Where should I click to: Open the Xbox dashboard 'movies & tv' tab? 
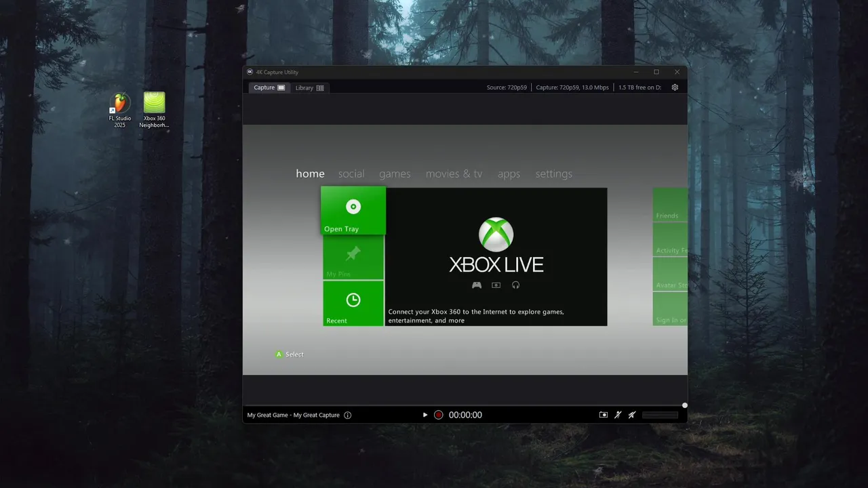(454, 174)
